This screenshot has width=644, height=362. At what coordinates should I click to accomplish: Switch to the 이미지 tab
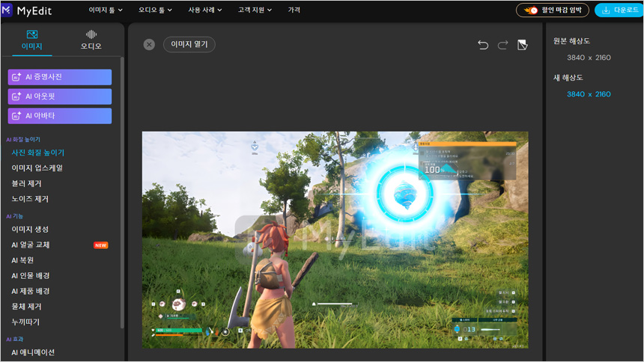coord(31,40)
